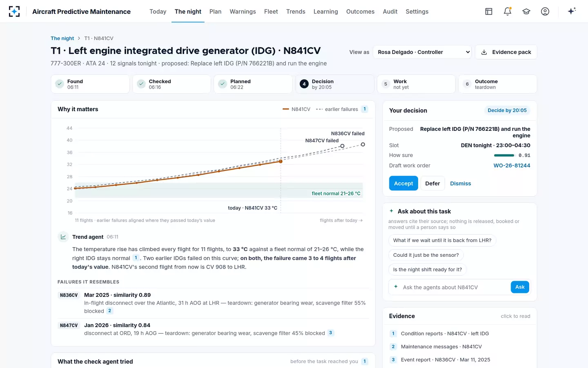The height and width of the screenshot is (368, 588).
Task: Open the Fleet tab
Action: (271, 11)
